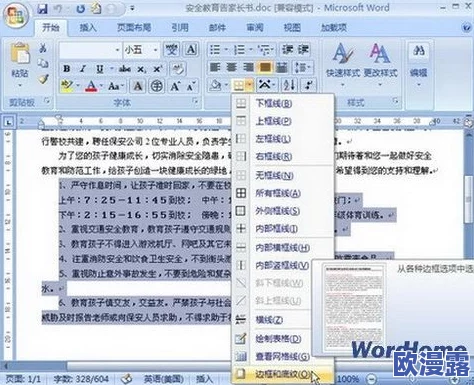Open the Font dialog launcher
The width and height of the screenshot is (474, 385).
[196, 101]
